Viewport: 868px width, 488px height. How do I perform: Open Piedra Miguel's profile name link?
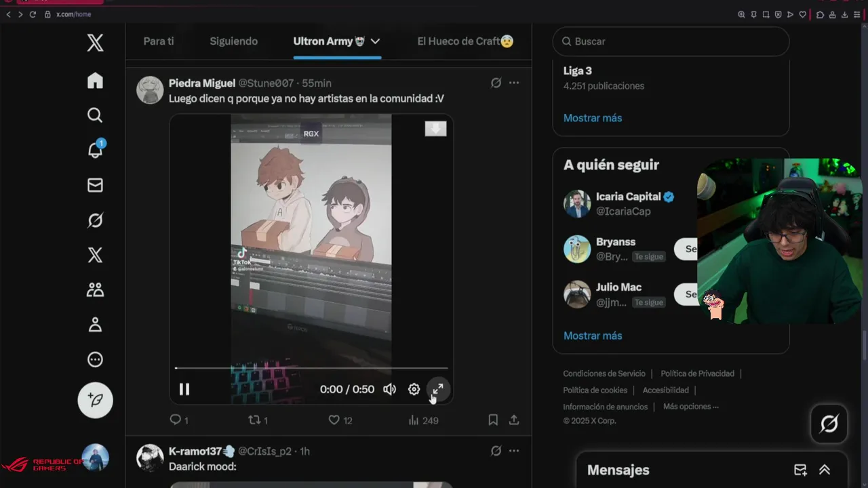(x=202, y=83)
